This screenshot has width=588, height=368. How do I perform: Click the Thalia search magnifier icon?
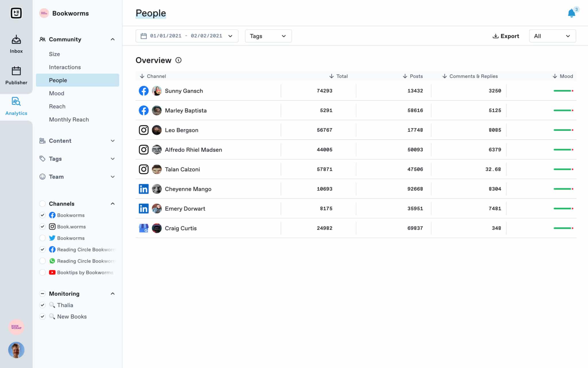tap(52, 305)
